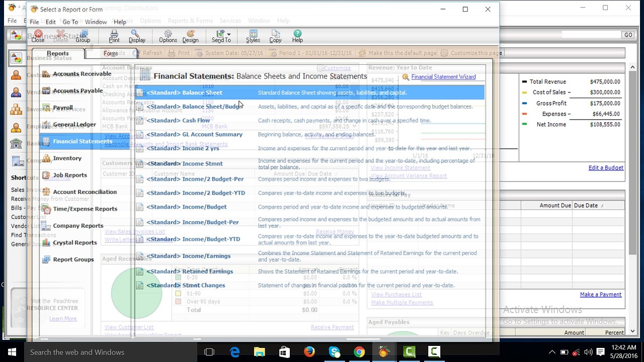
Task: Click the Close toolbar icon
Action: pyautogui.click(x=38, y=36)
